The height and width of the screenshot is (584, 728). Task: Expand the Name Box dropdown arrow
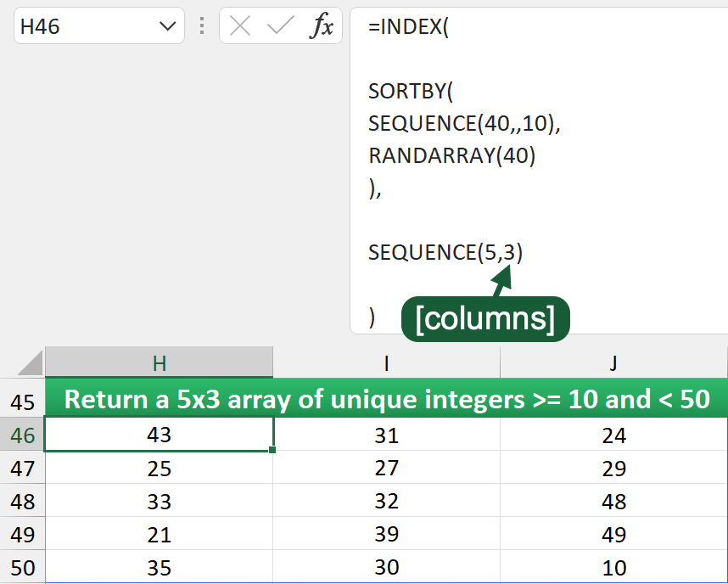click(x=166, y=26)
